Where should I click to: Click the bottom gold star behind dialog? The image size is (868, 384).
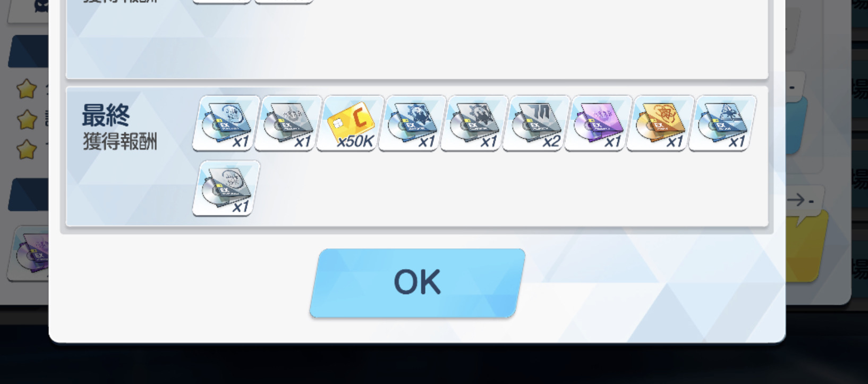(27, 149)
